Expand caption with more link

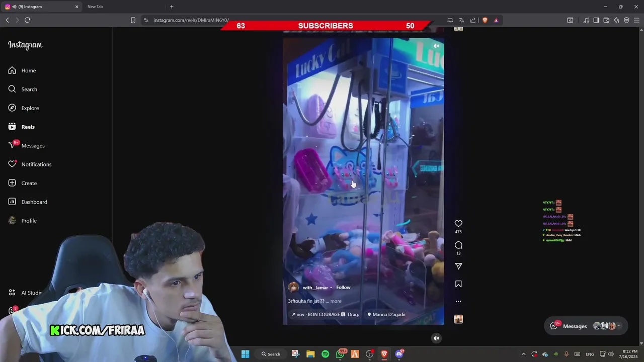336,301
